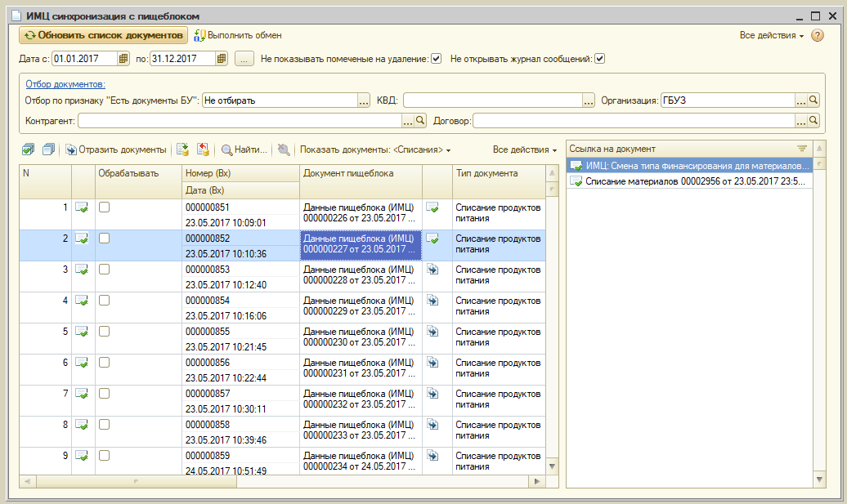Toggle 'Не открывать журнал сообщений' checkbox
The image size is (847, 504).
click(600, 59)
